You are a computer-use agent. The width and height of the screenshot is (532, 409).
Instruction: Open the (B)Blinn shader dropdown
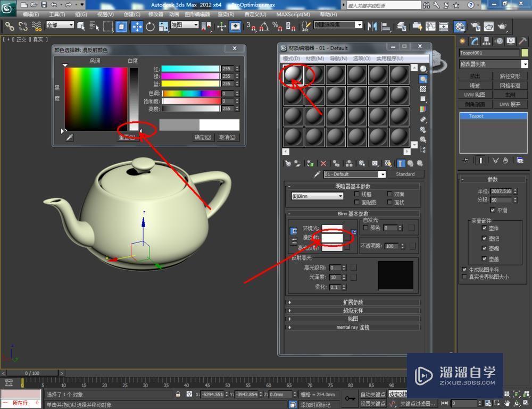coord(317,196)
